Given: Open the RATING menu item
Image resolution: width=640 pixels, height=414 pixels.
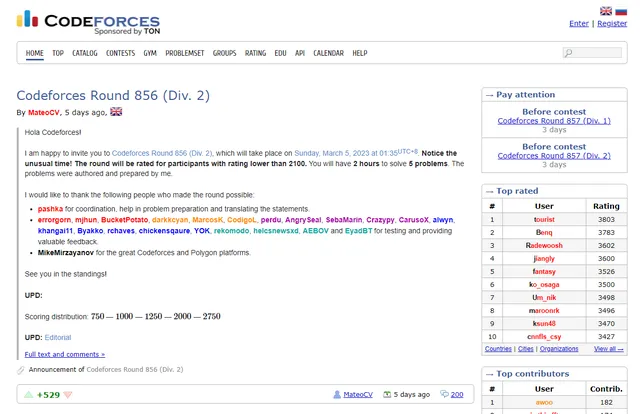Looking at the screenshot, I should (x=256, y=53).
